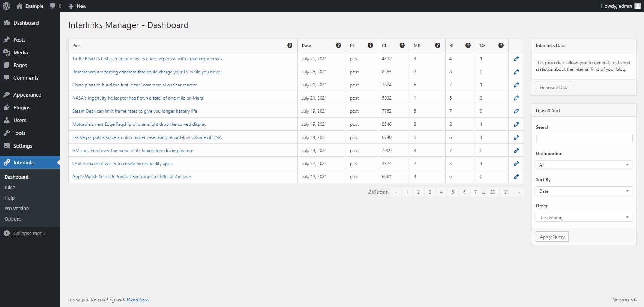This screenshot has width=644, height=307.
Task: Click help icon beside Post column header
Action: [x=289, y=45]
